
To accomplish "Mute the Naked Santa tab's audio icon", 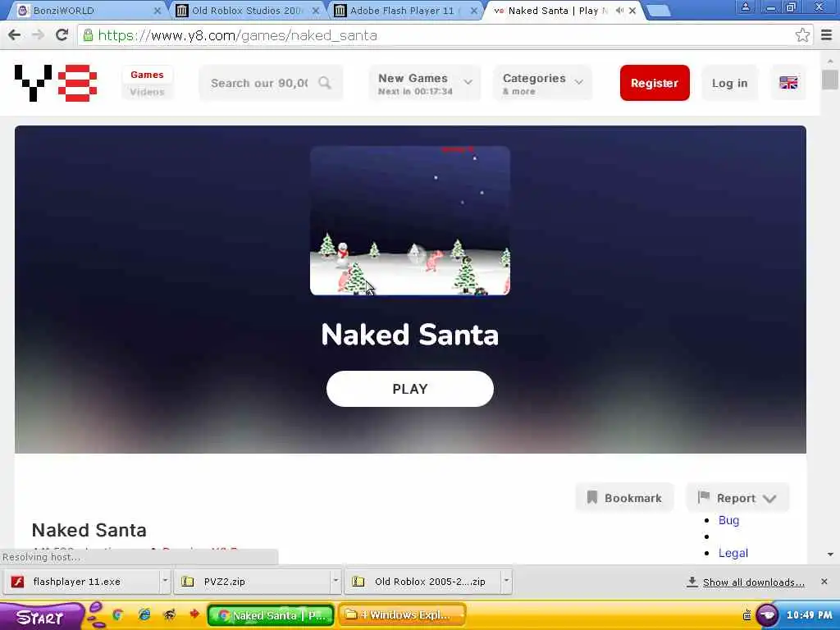I will (620, 10).
